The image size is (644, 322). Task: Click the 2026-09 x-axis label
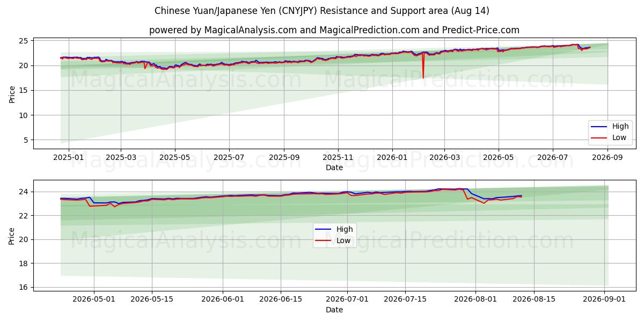[x=608, y=158]
